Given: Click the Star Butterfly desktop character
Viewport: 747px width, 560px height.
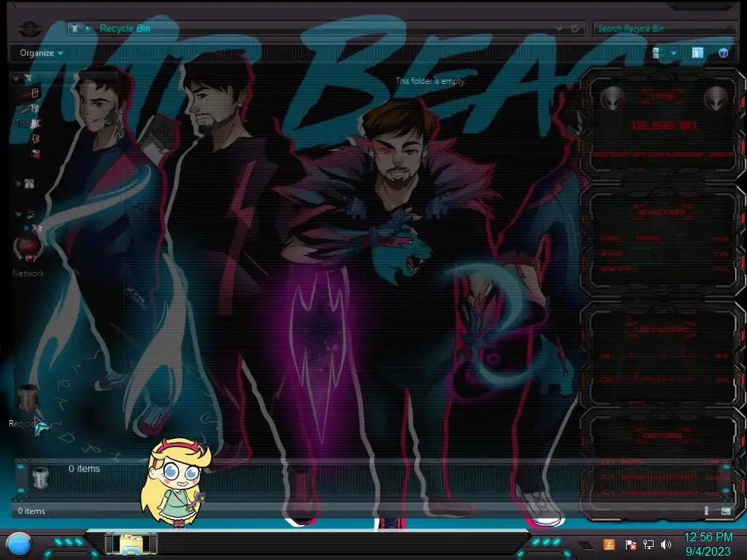Looking at the screenshot, I should point(175,483).
